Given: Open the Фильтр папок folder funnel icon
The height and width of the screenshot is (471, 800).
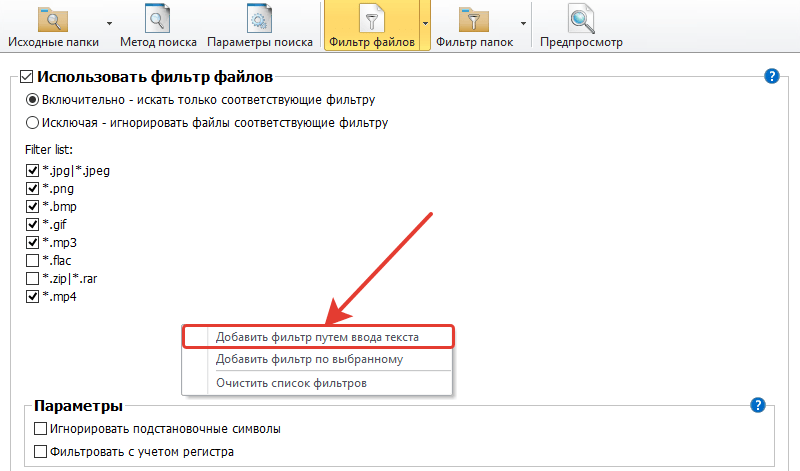Looking at the screenshot, I should click(x=474, y=19).
